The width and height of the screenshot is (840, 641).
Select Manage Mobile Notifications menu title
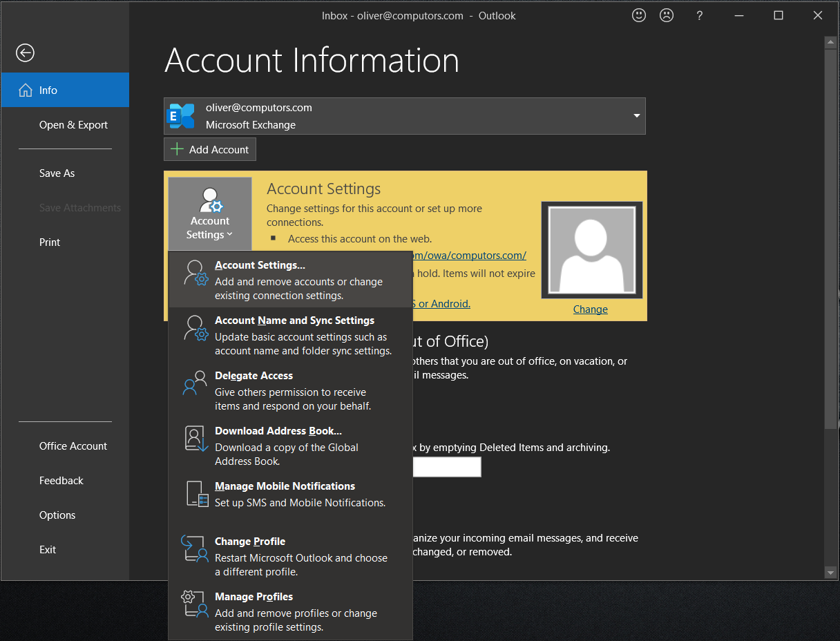285,486
